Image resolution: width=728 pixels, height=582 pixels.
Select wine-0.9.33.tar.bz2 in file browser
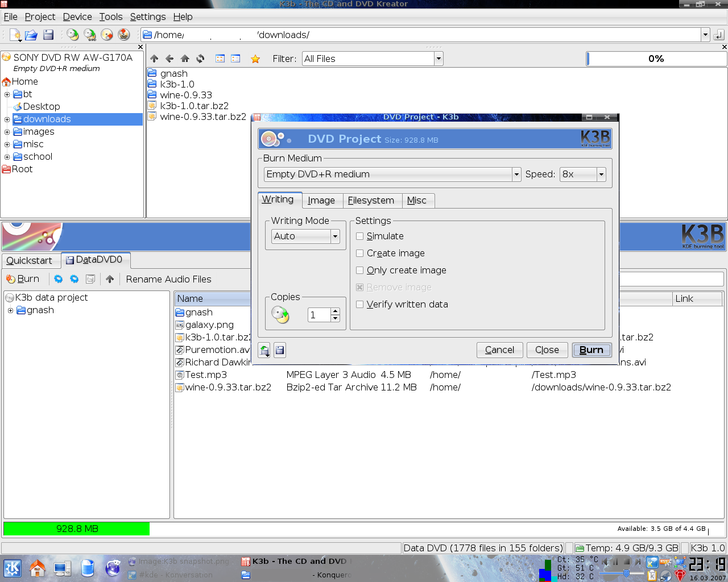[197, 117]
